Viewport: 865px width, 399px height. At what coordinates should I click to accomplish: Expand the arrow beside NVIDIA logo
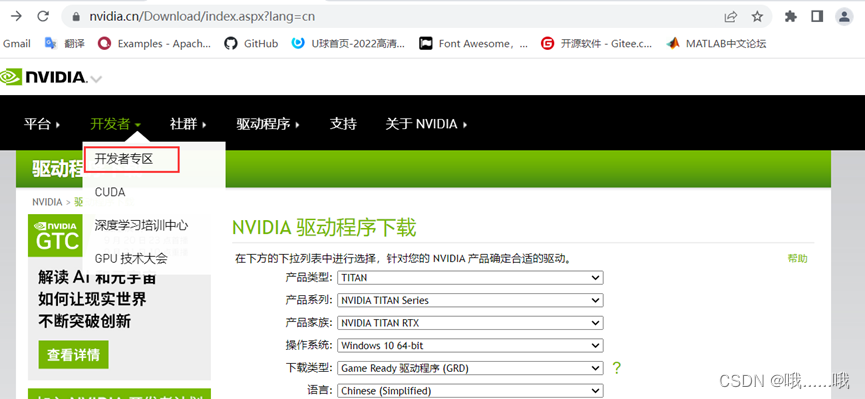point(96,79)
